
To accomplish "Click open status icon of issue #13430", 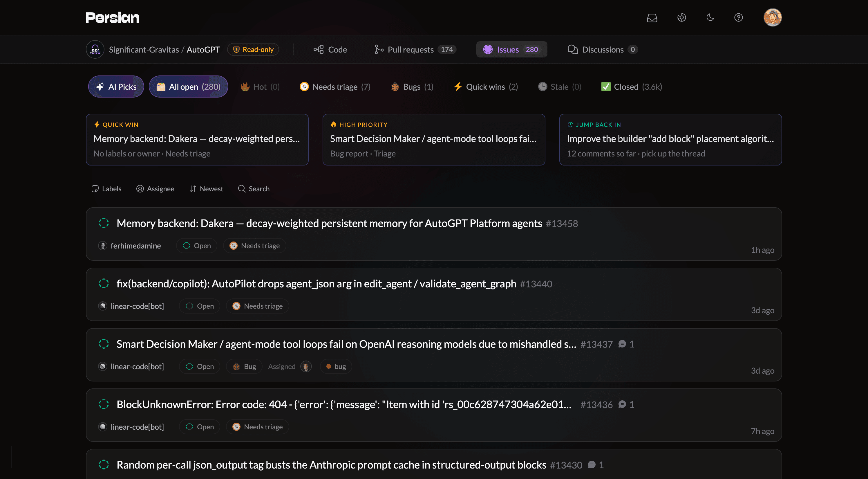I will tap(104, 464).
